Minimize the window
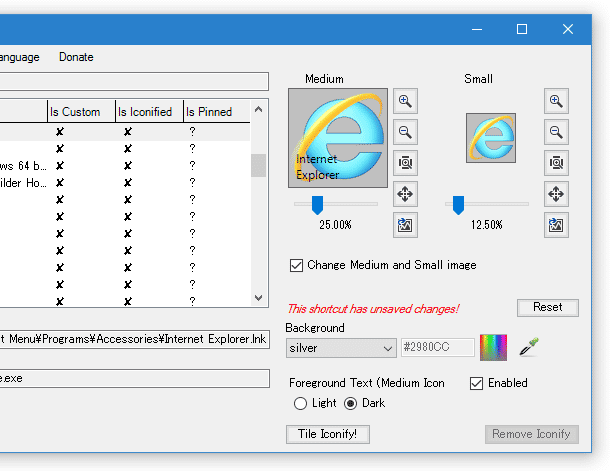 pos(477,29)
